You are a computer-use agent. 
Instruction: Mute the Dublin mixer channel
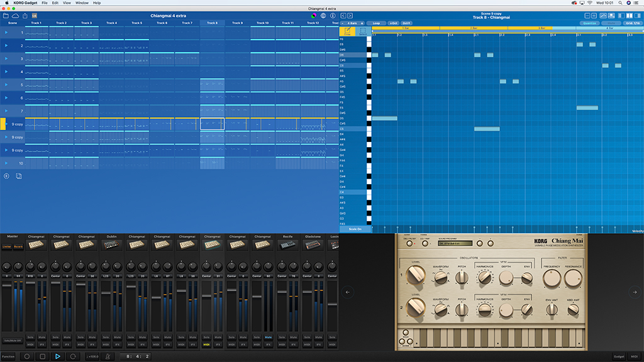[x=118, y=337]
